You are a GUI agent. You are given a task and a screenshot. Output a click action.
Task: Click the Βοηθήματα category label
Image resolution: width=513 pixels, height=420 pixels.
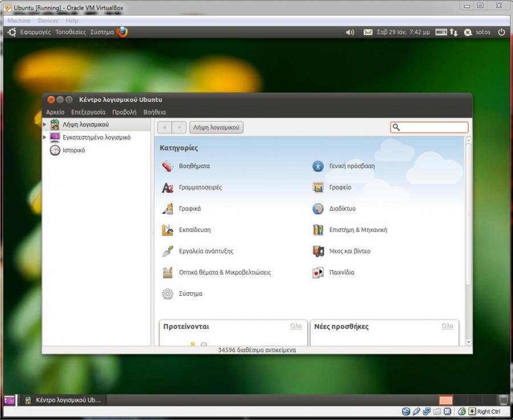tap(194, 166)
